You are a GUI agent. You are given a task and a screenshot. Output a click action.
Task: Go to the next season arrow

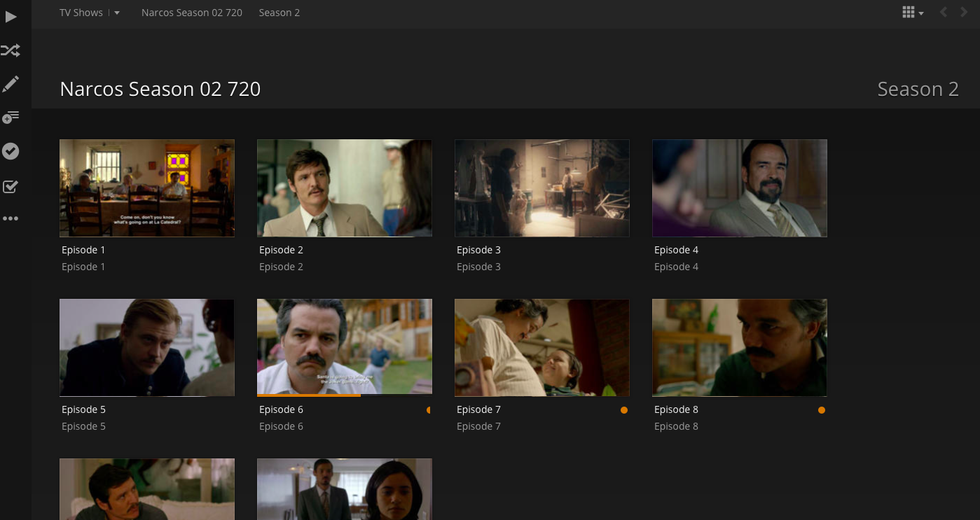point(965,13)
